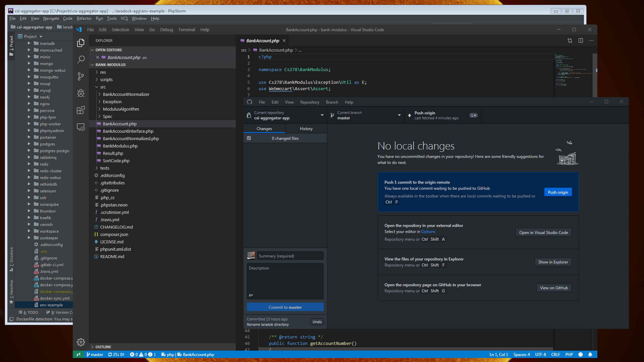Click the Options link

(x=428, y=232)
